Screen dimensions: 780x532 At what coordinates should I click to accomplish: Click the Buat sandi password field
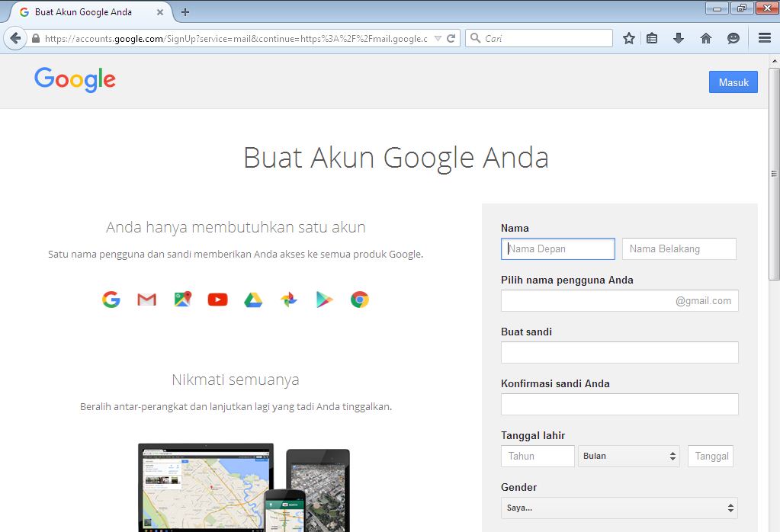pos(619,353)
